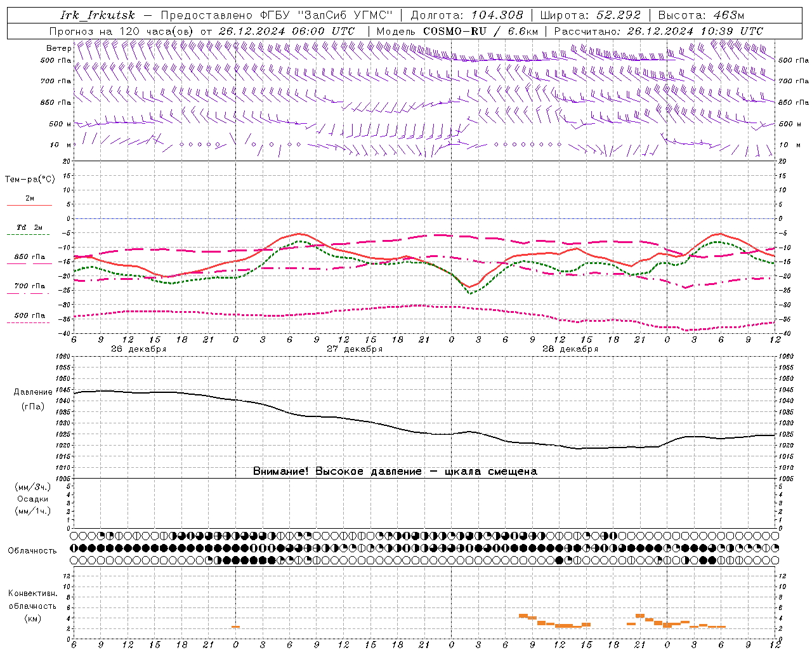The image size is (812, 650).
Task: Click the Td 2м dew point legend entry
Action: pyautogui.click(x=30, y=227)
